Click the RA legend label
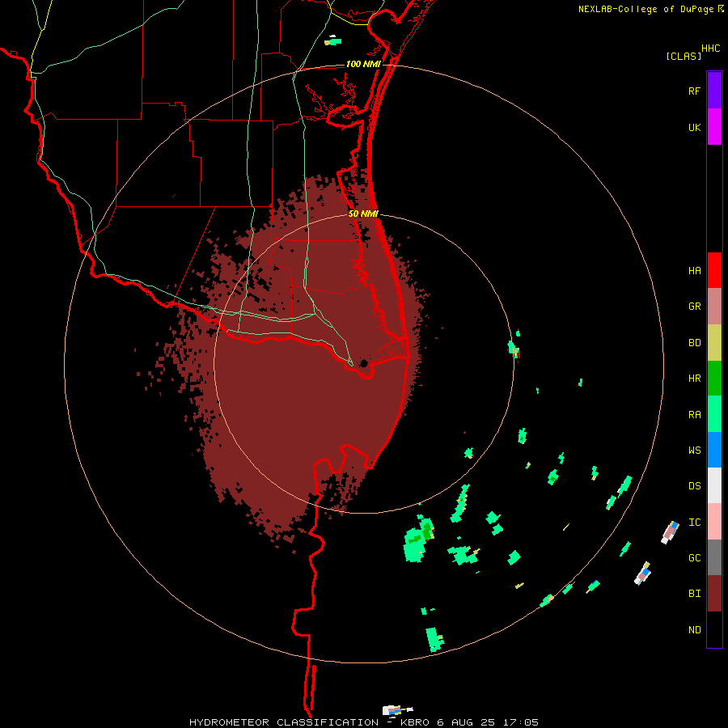 pos(694,415)
